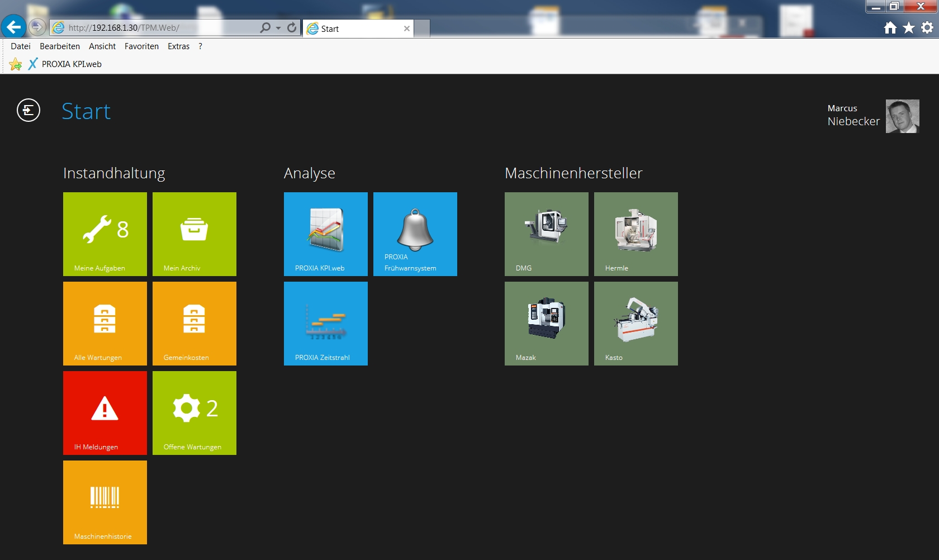
Task: Open the Offene Wartungen gear tile
Action: (x=195, y=413)
